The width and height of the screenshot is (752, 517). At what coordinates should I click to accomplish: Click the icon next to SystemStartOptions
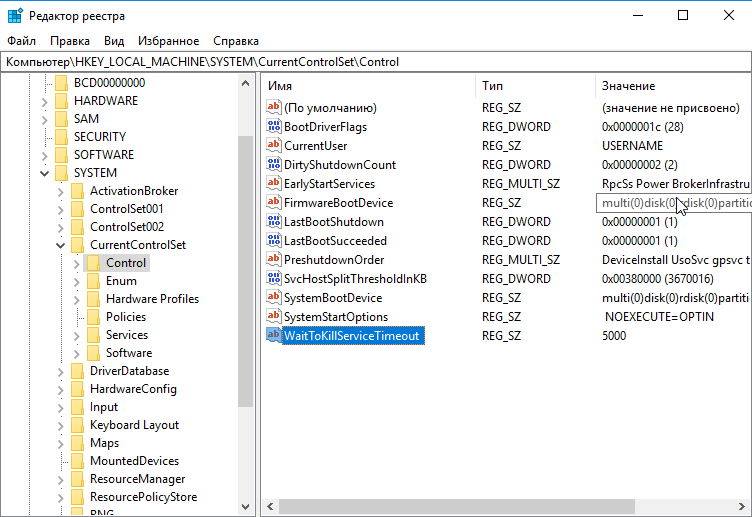point(273,316)
